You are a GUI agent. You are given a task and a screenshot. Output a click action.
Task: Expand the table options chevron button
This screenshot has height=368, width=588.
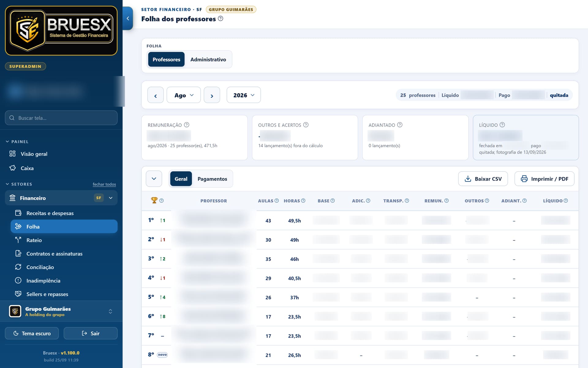coord(154,179)
